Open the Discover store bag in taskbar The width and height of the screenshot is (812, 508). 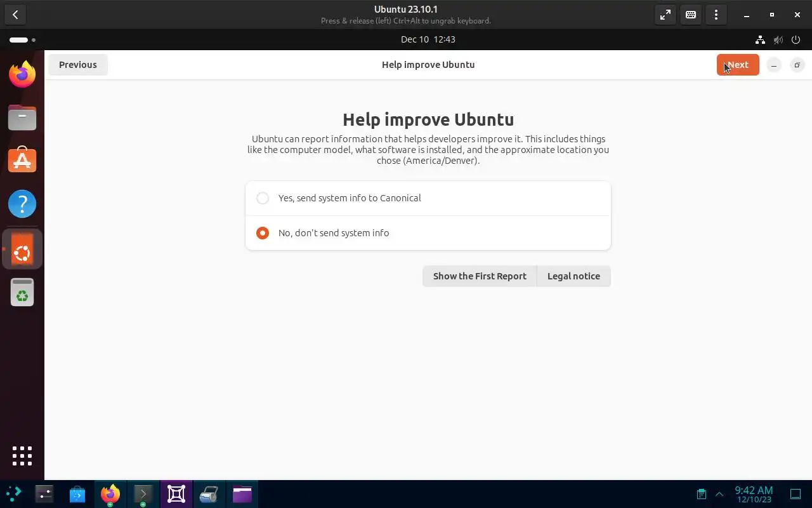click(77, 494)
